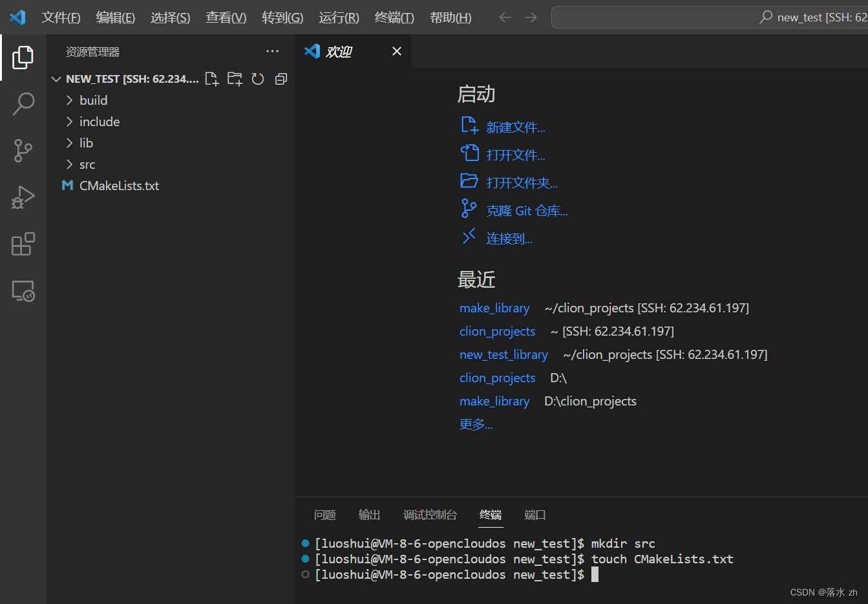Screen dimensions: 868x604
Task: Open the 转到(G) menu
Action: click(x=282, y=17)
